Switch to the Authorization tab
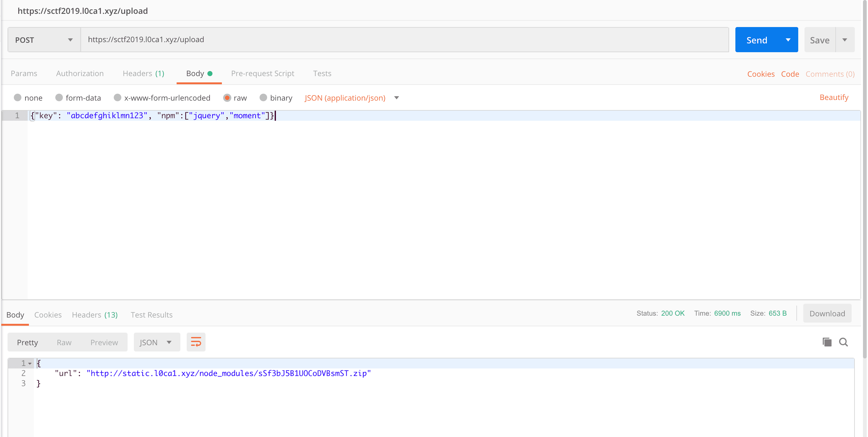 (x=80, y=73)
